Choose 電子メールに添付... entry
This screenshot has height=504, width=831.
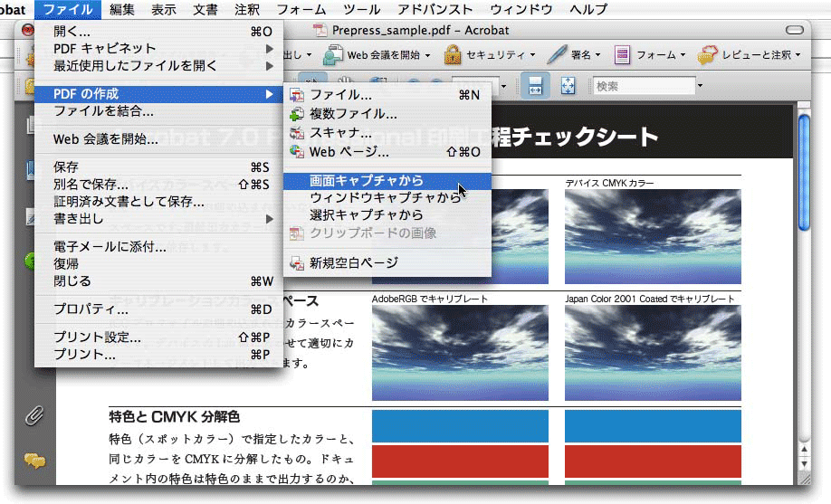(158, 247)
